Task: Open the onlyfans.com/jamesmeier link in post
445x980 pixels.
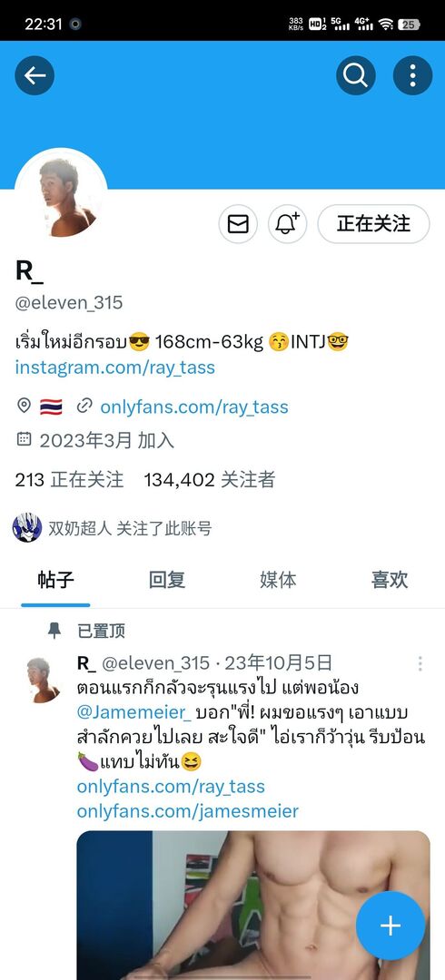Action: coord(188,811)
